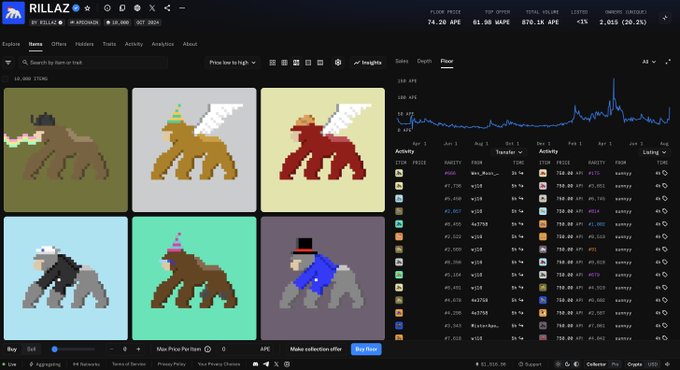Open the Support link in footer
The height and width of the screenshot is (370, 680).
(530, 364)
